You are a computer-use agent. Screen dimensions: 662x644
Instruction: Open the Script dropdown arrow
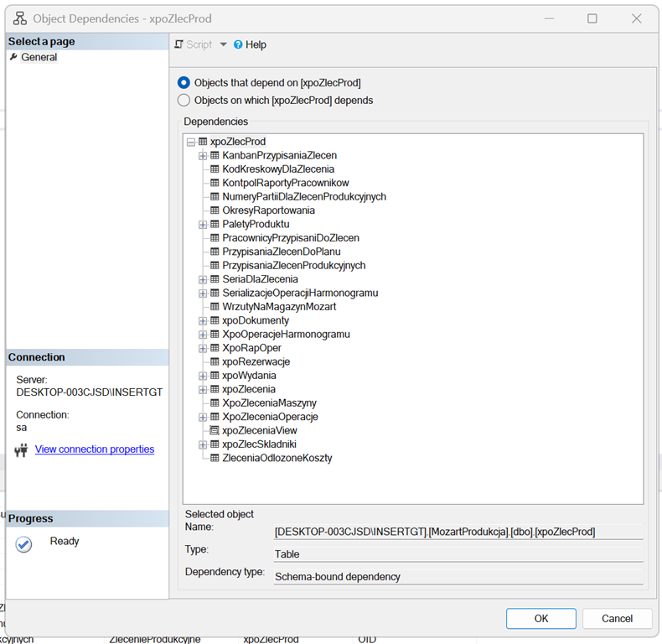click(x=223, y=44)
